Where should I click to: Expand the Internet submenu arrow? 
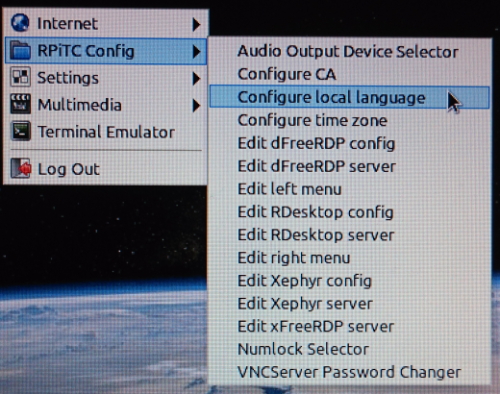[196, 24]
